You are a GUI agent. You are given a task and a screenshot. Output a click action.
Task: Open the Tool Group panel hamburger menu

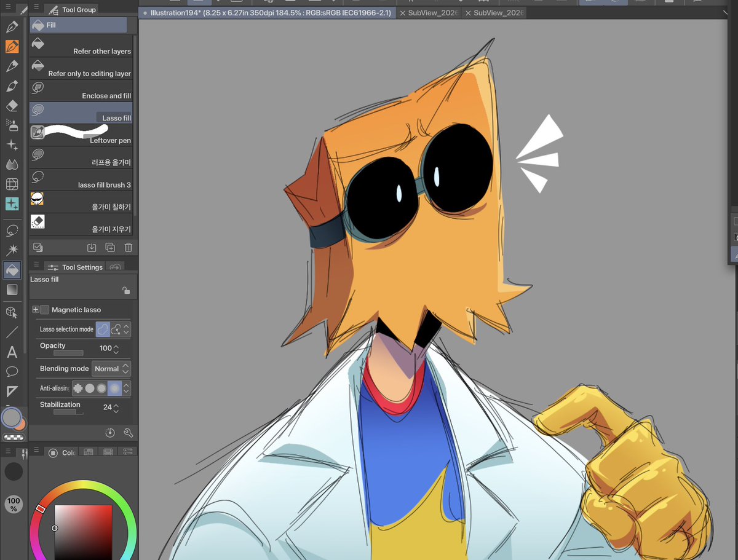pos(36,8)
